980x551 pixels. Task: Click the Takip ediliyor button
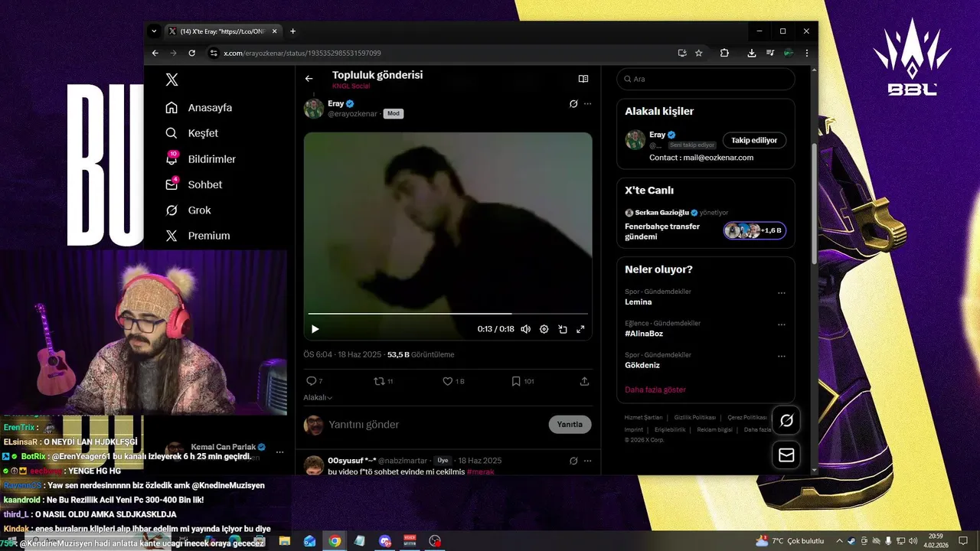(754, 140)
